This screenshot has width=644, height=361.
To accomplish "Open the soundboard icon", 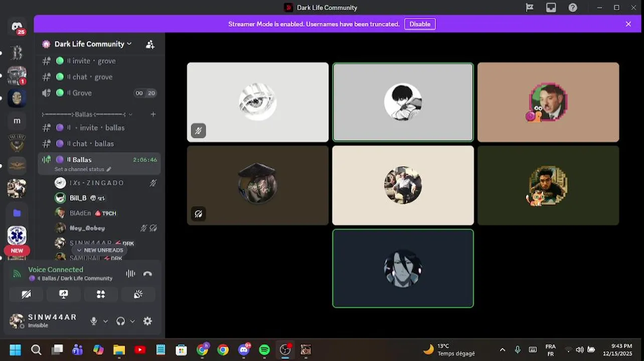I will (x=138, y=294).
